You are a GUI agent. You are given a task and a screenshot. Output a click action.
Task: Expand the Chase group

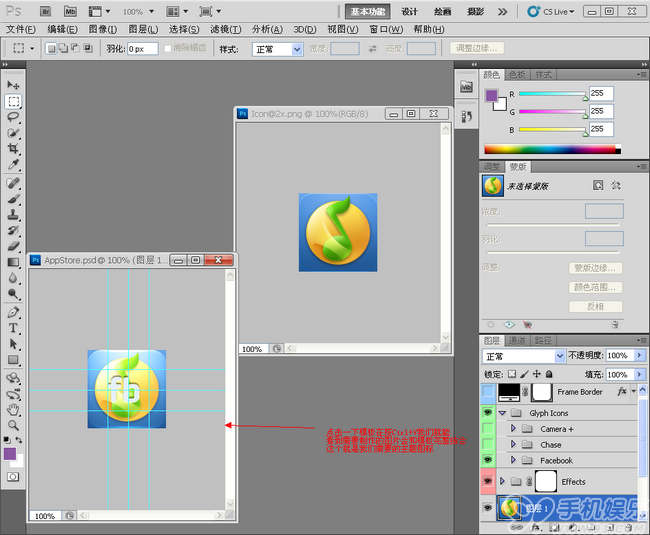[x=513, y=444]
